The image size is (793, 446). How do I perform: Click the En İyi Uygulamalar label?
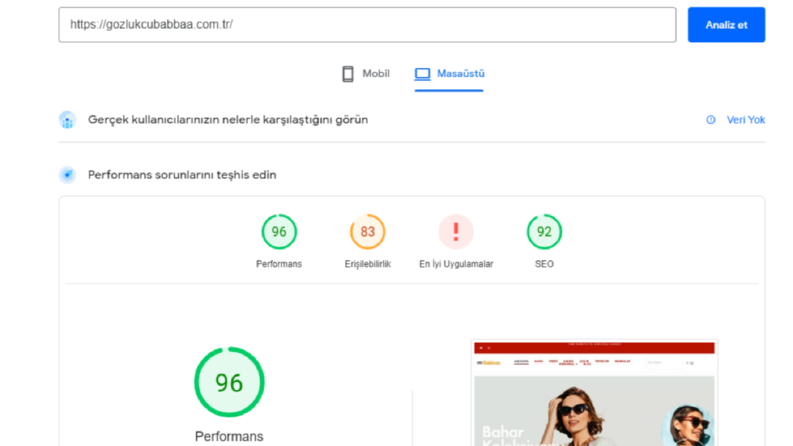[456, 264]
